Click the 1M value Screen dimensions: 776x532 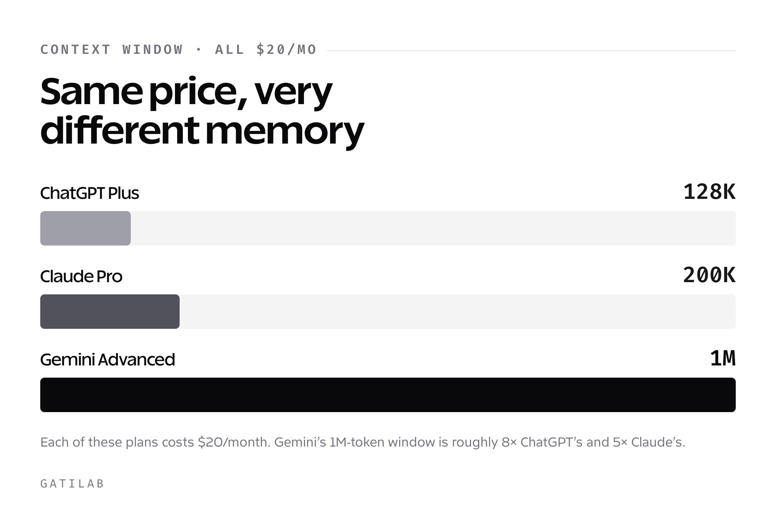pos(723,359)
